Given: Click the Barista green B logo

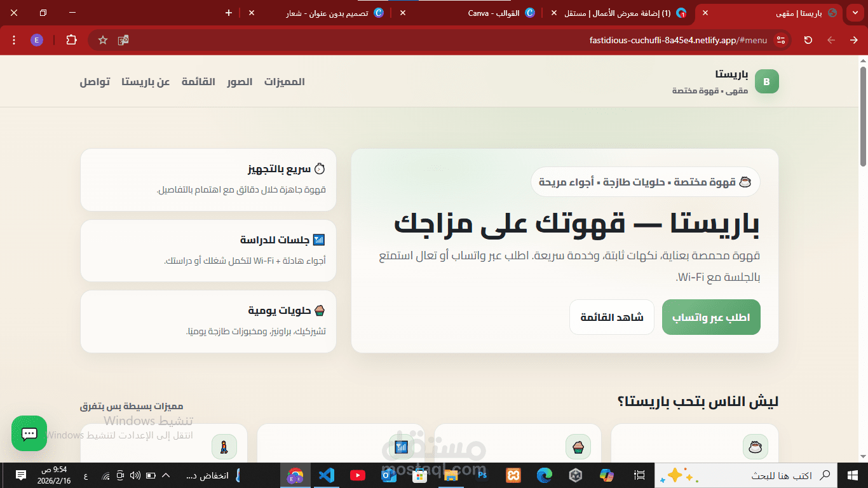Looking at the screenshot, I should coord(766,81).
